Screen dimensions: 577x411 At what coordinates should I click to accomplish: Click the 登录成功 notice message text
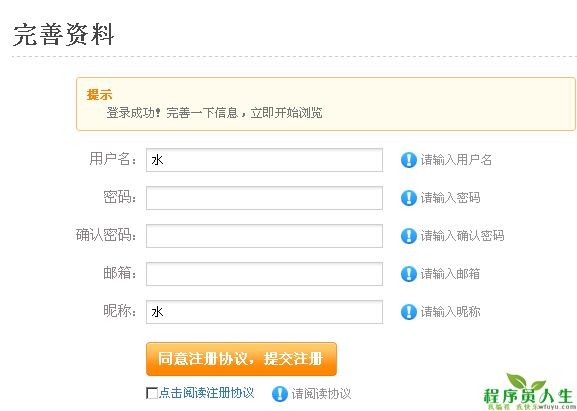click(214, 113)
